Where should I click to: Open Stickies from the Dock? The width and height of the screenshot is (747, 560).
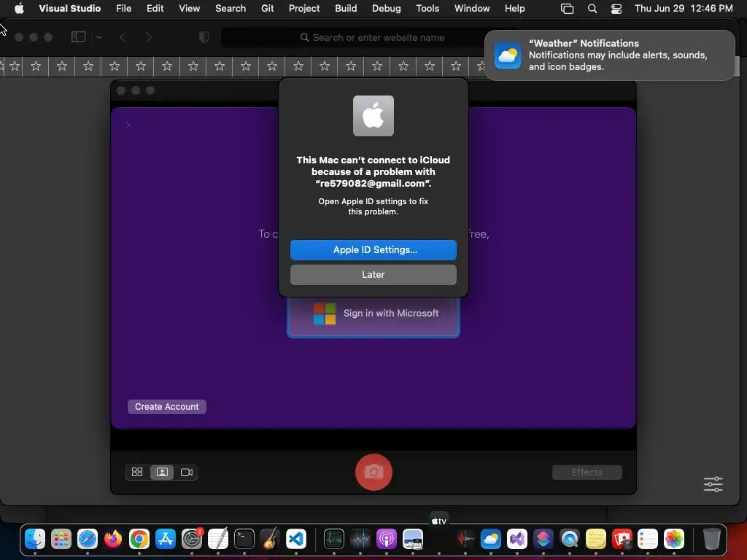595,539
